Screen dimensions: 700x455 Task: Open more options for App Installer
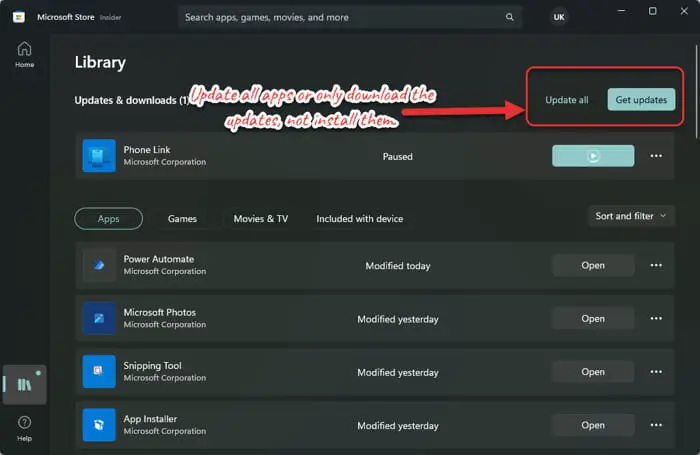656,425
